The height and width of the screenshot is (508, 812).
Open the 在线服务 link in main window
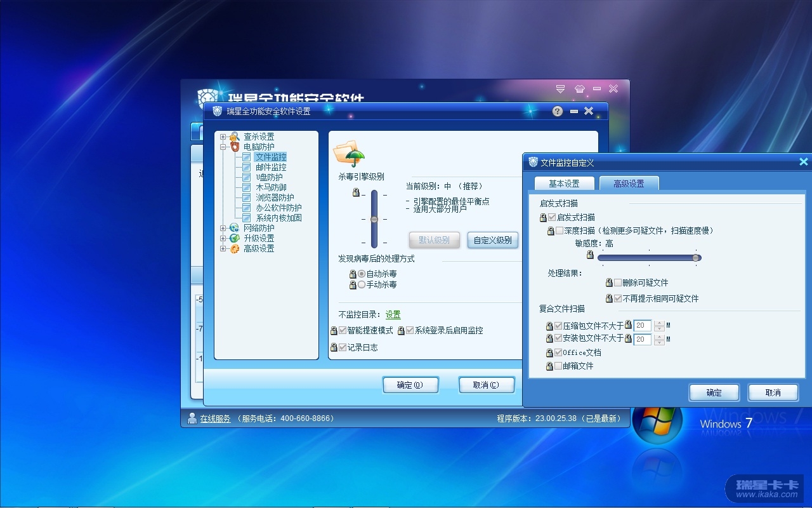click(x=215, y=418)
